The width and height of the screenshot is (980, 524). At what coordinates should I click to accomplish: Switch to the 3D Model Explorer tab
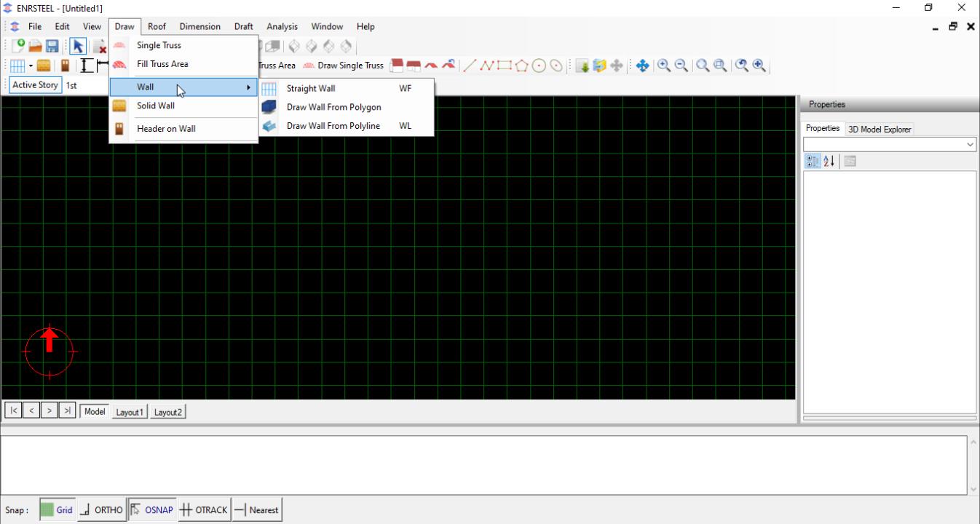click(879, 130)
